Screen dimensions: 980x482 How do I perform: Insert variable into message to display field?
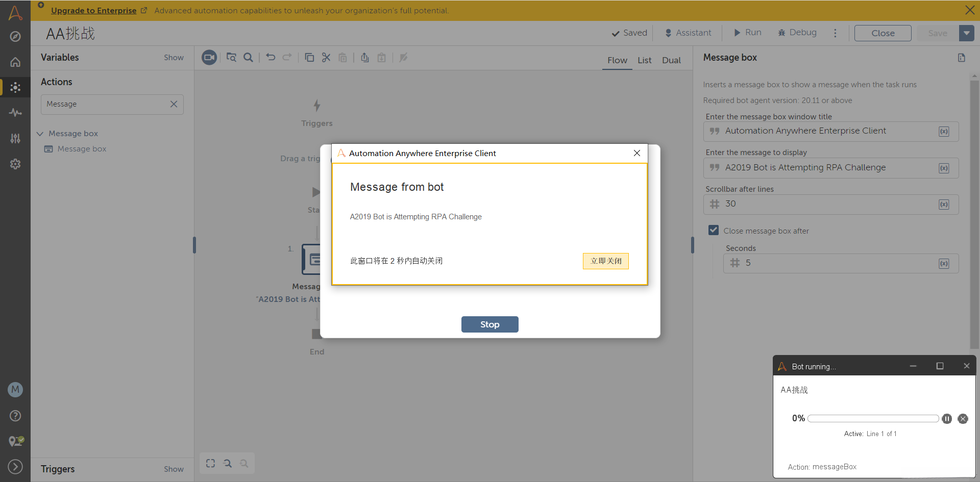pyautogui.click(x=944, y=168)
